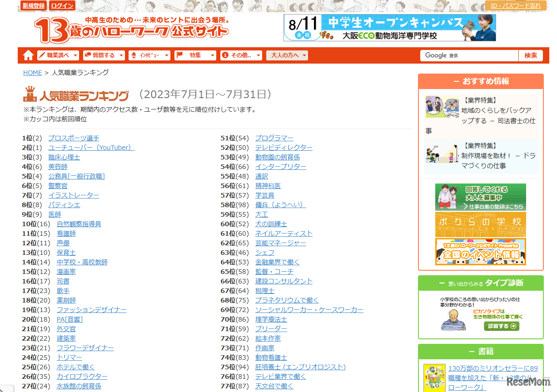Viewport: 557px width, 392px height.
Task: Open the 看護師 link
Action: [x=66, y=233]
